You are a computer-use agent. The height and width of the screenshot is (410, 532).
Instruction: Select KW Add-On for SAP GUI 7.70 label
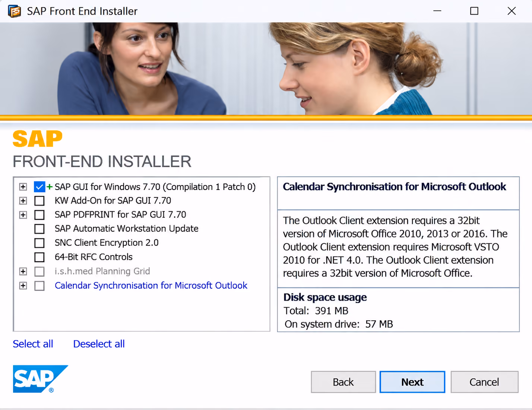coord(113,201)
